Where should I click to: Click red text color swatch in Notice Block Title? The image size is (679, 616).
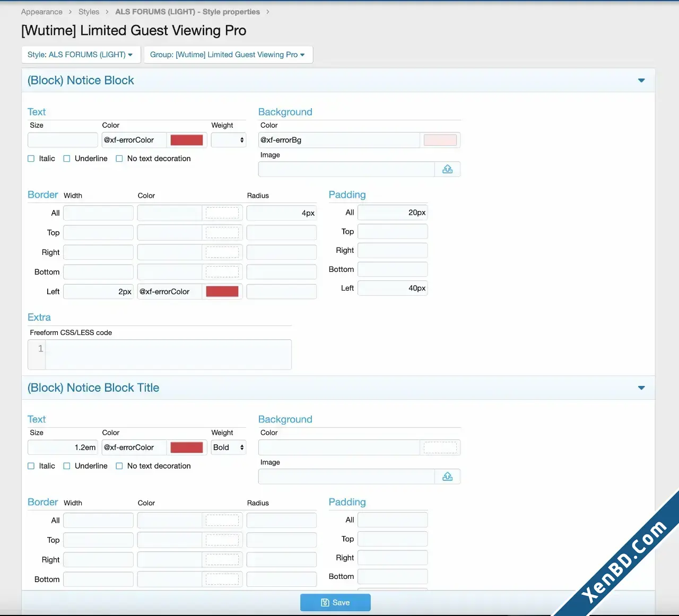pyautogui.click(x=187, y=447)
